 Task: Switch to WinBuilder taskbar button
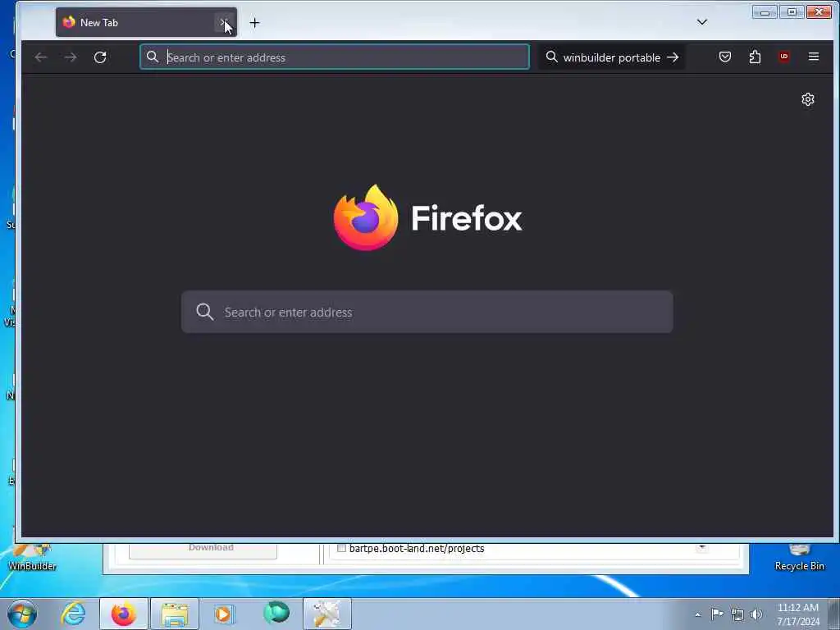(x=326, y=614)
